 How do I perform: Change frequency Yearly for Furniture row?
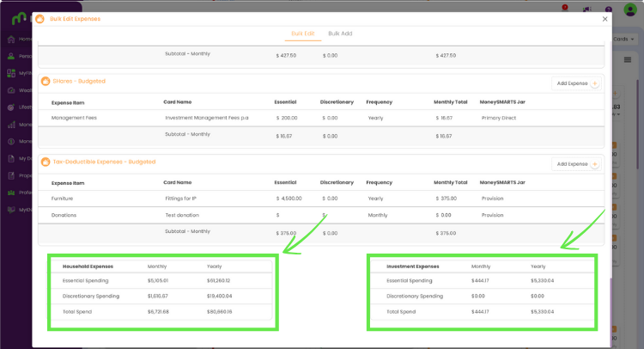pos(376,199)
